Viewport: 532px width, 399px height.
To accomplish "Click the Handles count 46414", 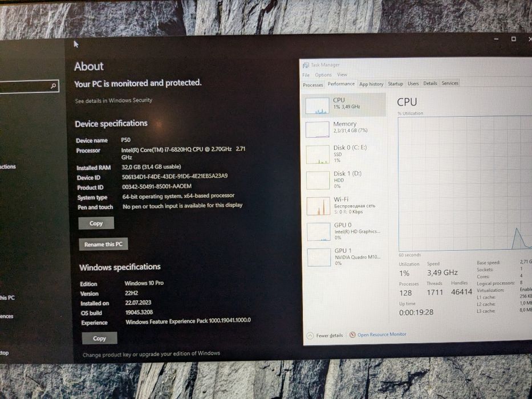I will (461, 292).
